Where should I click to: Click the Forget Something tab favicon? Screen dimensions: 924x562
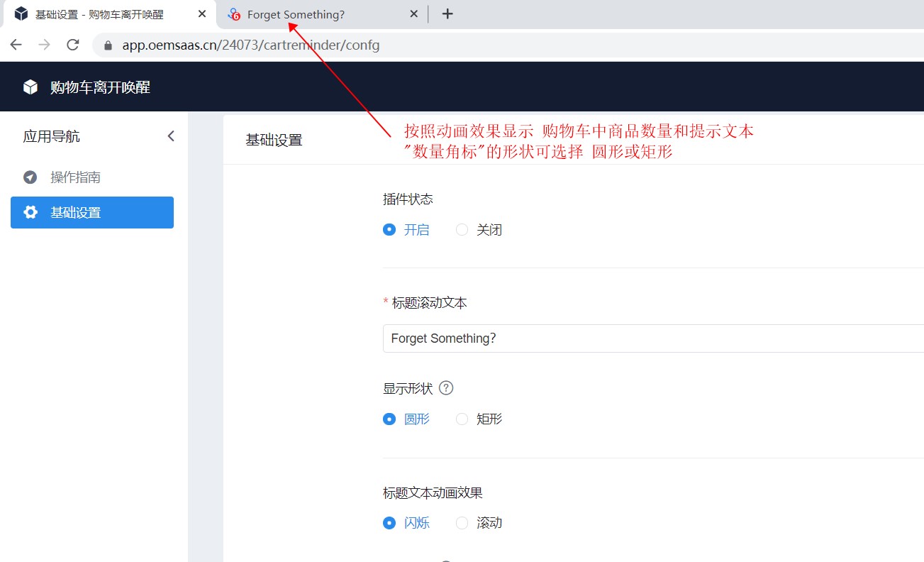[x=234, y=14]
